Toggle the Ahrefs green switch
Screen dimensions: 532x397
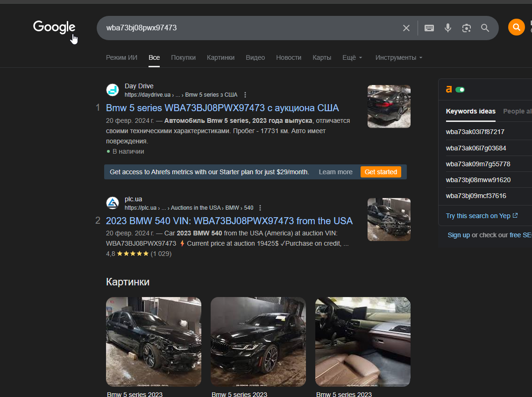(460, 90)
